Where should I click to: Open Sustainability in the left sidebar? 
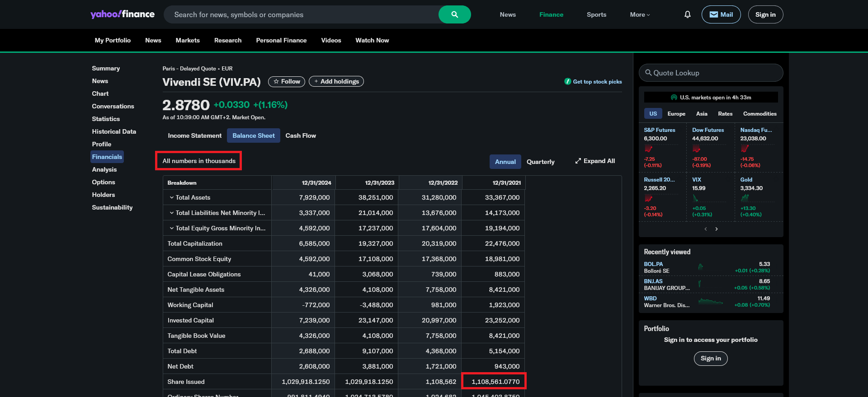coord(112,207)
